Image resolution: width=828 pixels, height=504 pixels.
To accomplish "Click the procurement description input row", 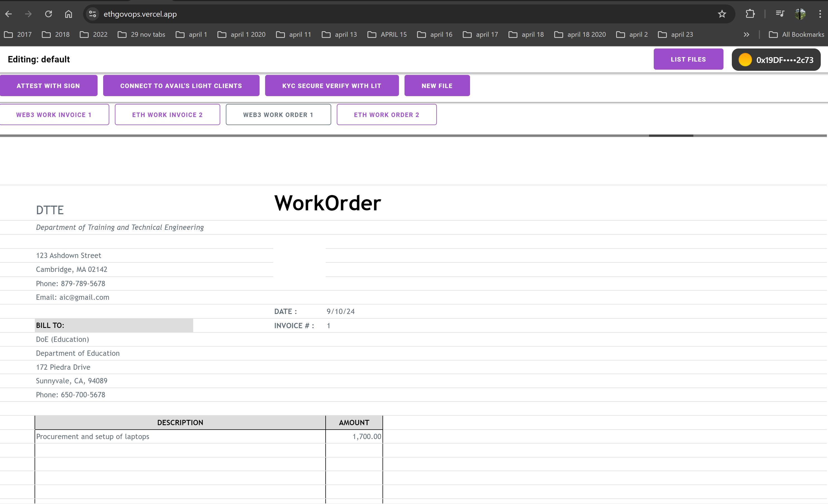I will pos(180,436).
